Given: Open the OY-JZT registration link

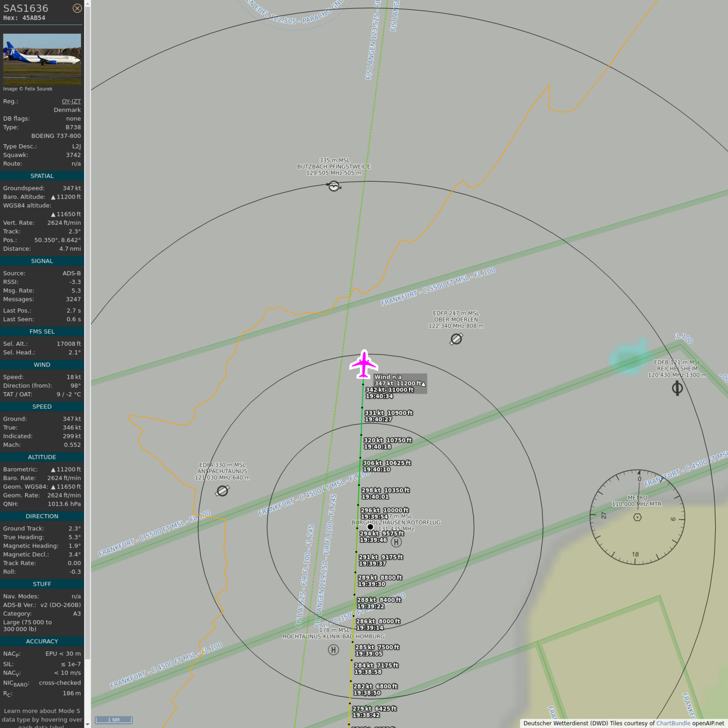Looking at the screenshot, I should 71,101.
